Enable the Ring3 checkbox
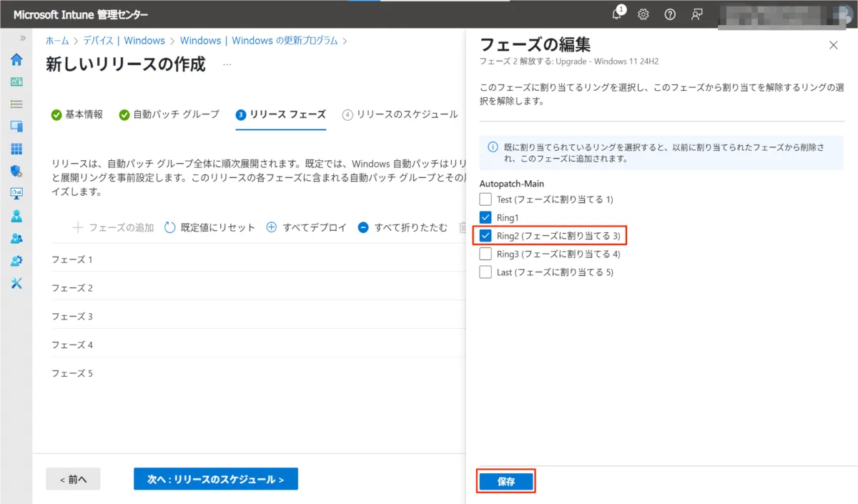 (x=485, y=254)
